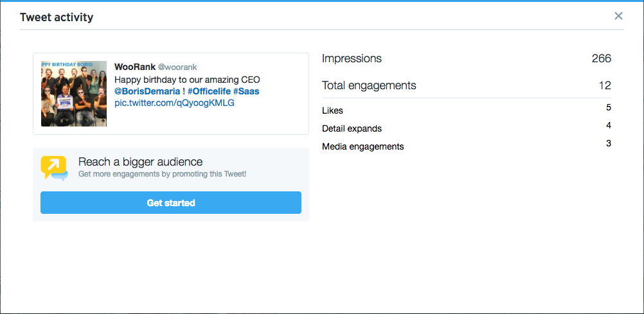Click the @woorank handle
Image resolution: width=644 pixels, height=314 pixels.
point(178,67)
